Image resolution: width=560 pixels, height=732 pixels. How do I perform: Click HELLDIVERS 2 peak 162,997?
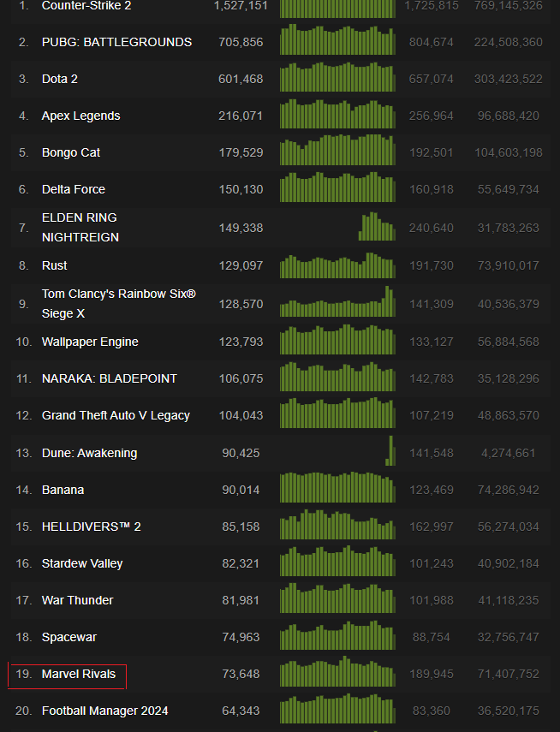click(x=431, y=527)
